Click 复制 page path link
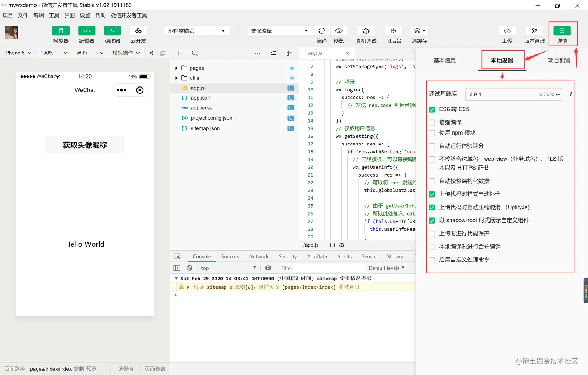The image size is (588, 375). coord(79,369)
